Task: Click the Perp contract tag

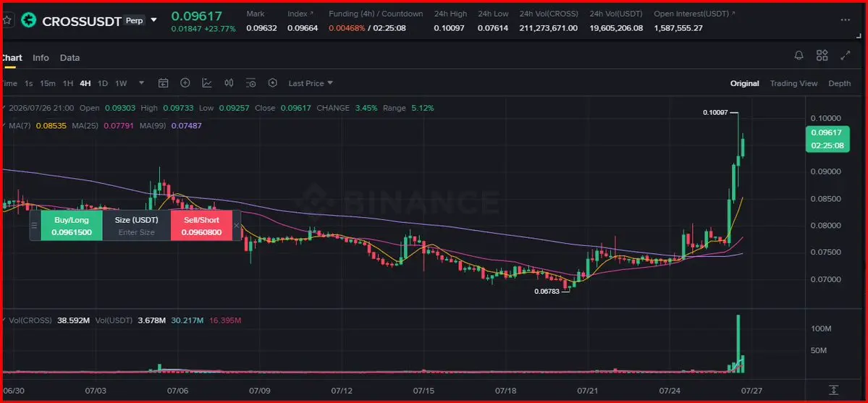Action: click(x=133, y=20)
